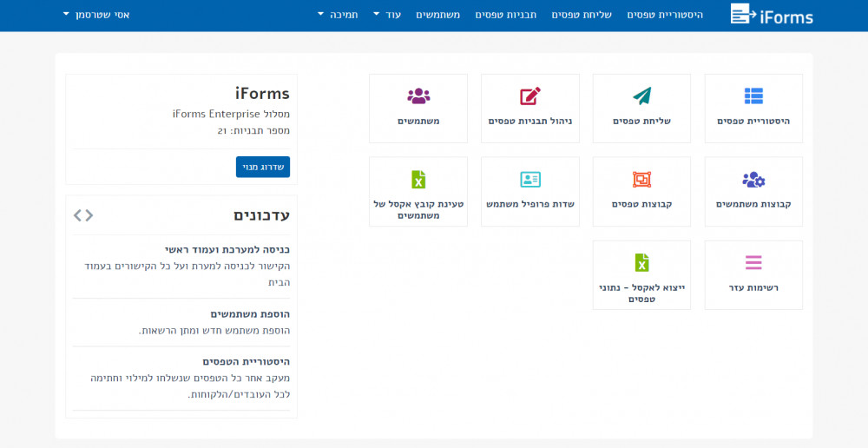Click מסלול iForms Enterprise text

pos(231,114)
